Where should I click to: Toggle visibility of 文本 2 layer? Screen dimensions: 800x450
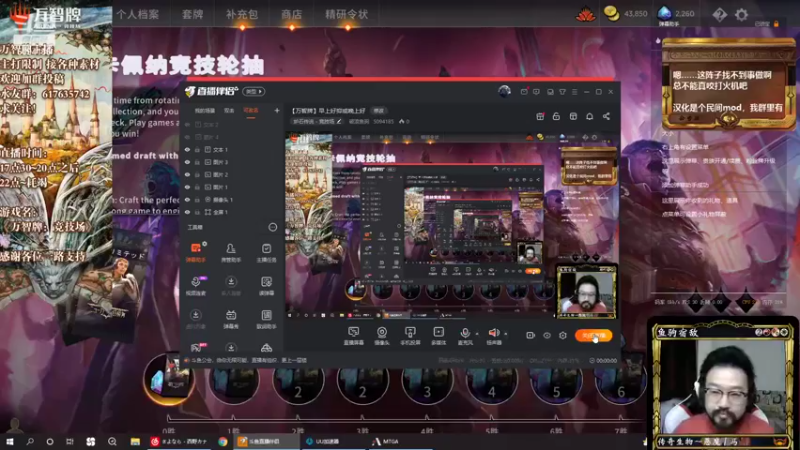pos(187,124)
